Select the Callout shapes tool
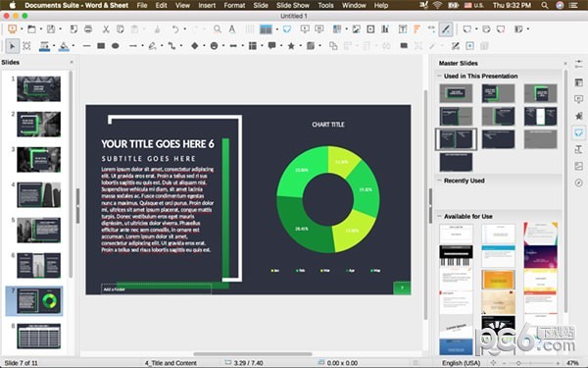The height and width of the screenshot is (368, 588). tap(271, 46)
